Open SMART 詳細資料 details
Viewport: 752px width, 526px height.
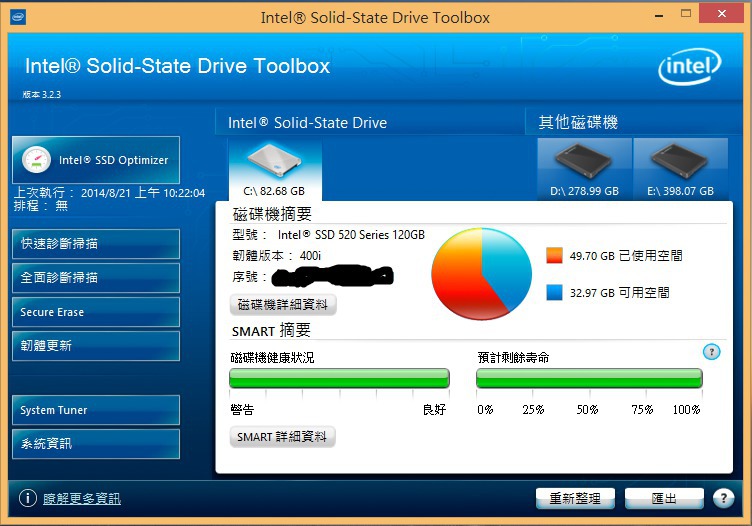282,437
